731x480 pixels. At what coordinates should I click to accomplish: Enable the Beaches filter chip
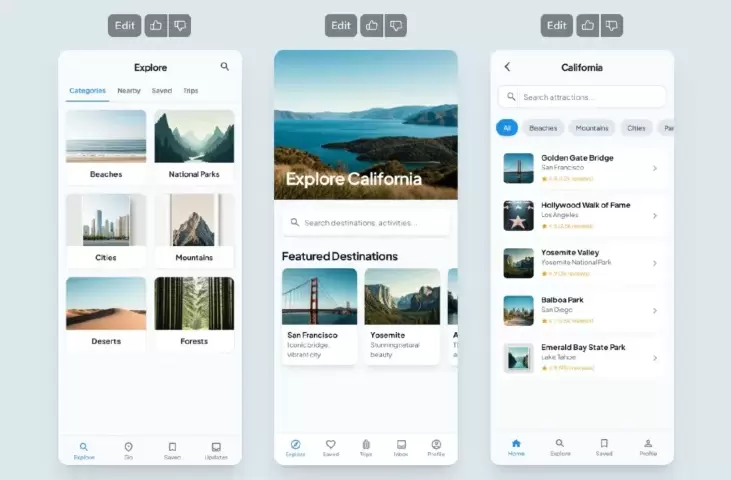coord(543,128)
